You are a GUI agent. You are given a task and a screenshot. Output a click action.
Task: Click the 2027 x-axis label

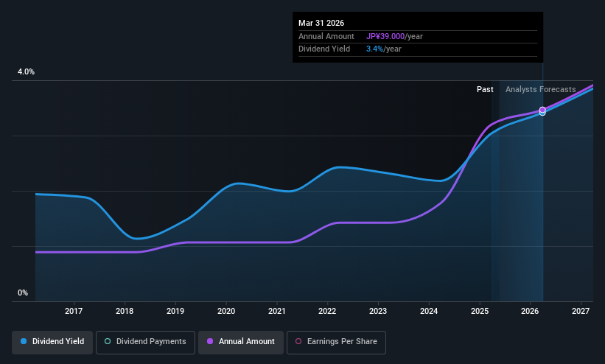581,311
